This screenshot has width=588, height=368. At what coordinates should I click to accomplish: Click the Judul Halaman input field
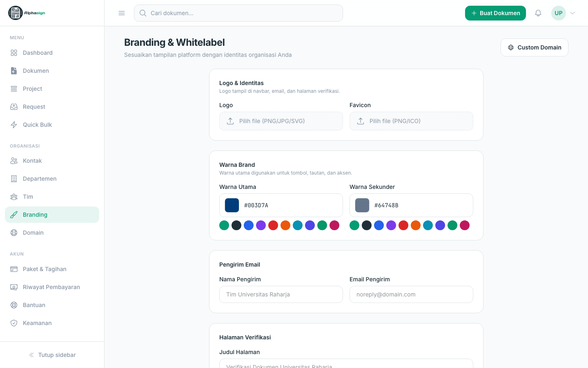tap(346, 364)
